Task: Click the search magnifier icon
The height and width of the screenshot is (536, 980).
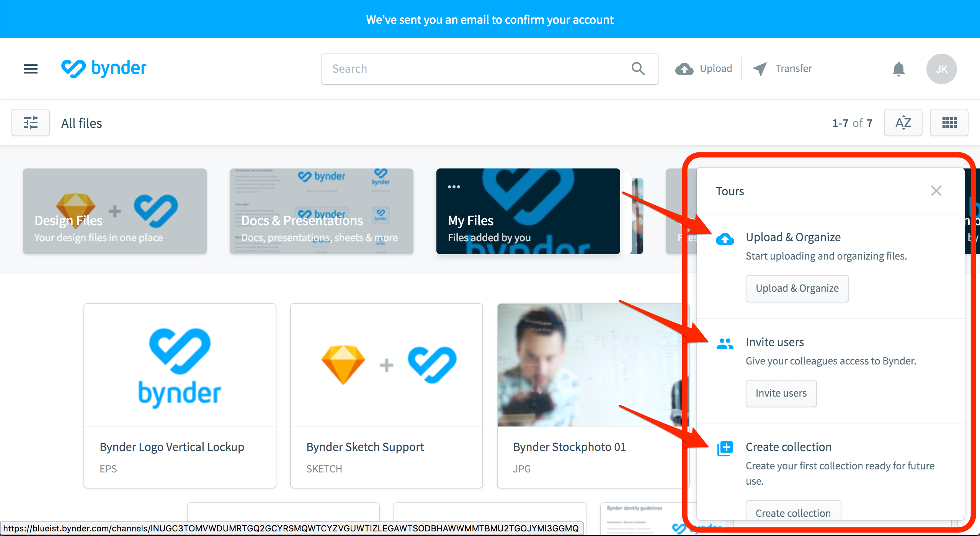Action: [x=638, y=69]
